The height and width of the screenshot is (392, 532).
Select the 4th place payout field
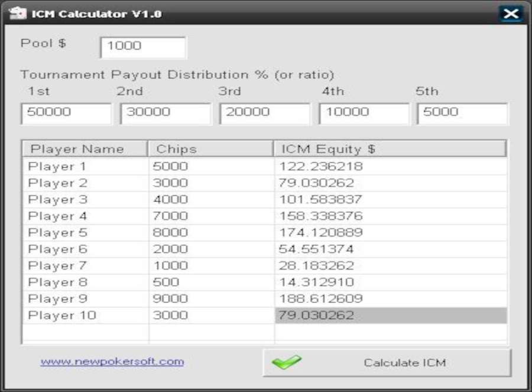pyautogui.click(x=364, y=114)
